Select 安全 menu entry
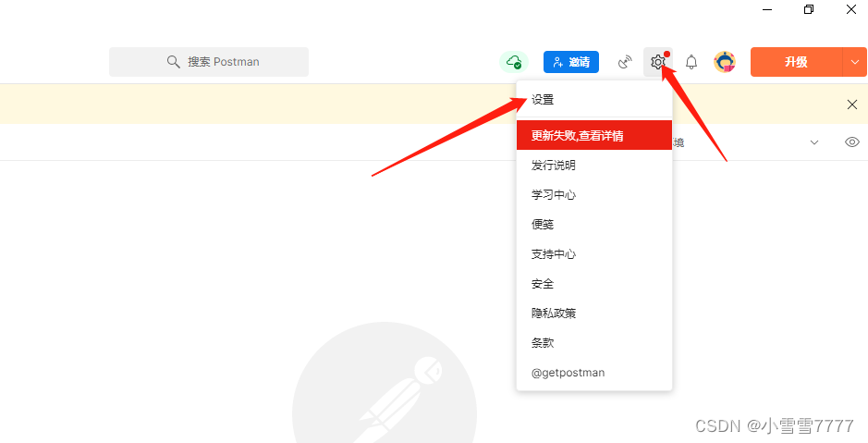 [594, 284]
